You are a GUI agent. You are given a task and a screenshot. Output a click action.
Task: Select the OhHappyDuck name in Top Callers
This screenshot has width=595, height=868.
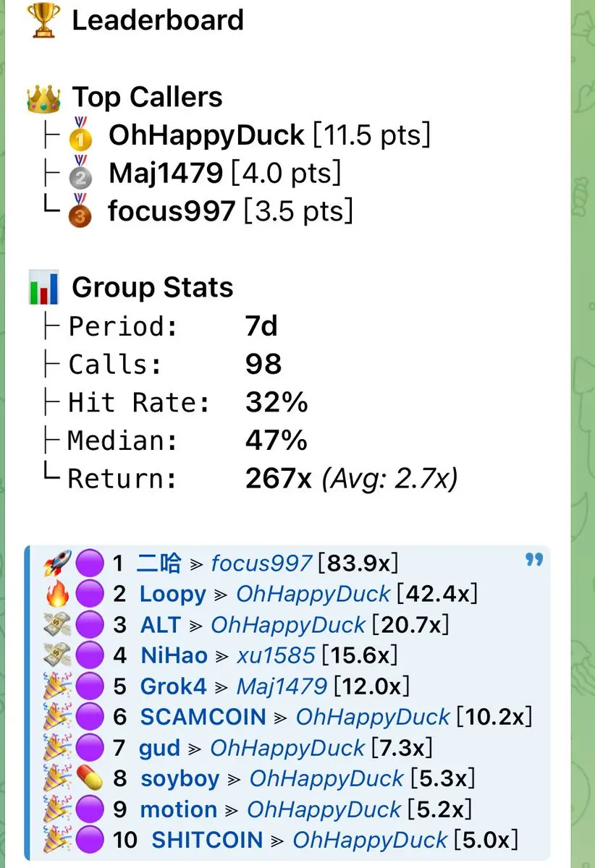tap(206, 136)
